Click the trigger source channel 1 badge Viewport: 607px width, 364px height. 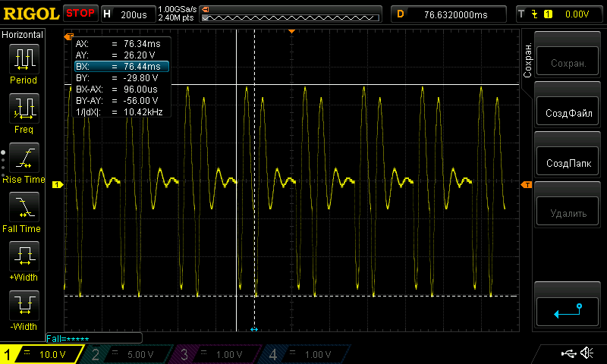coord(548,14)
